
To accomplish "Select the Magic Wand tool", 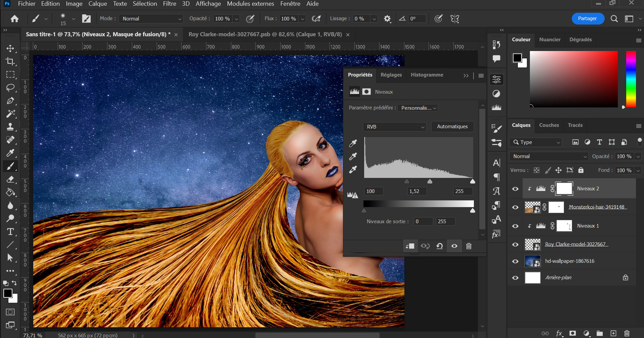I will pyautogui.click(x=10, y=114).
